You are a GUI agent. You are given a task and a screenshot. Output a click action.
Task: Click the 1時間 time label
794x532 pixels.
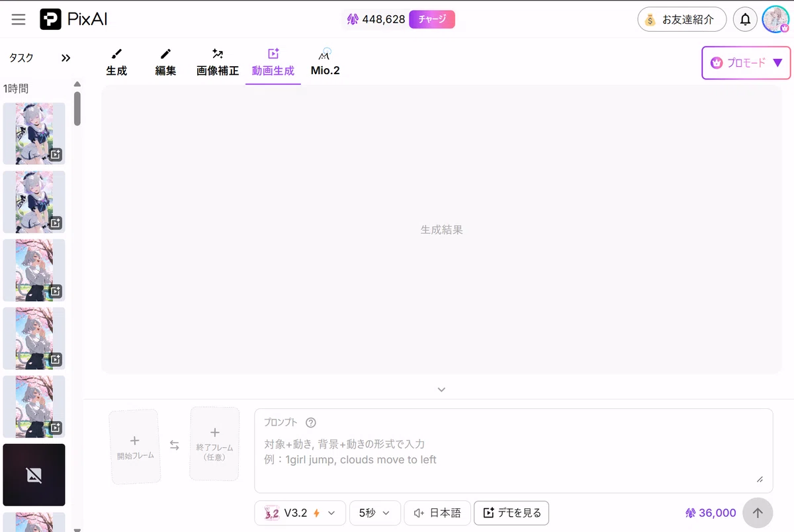16,88
